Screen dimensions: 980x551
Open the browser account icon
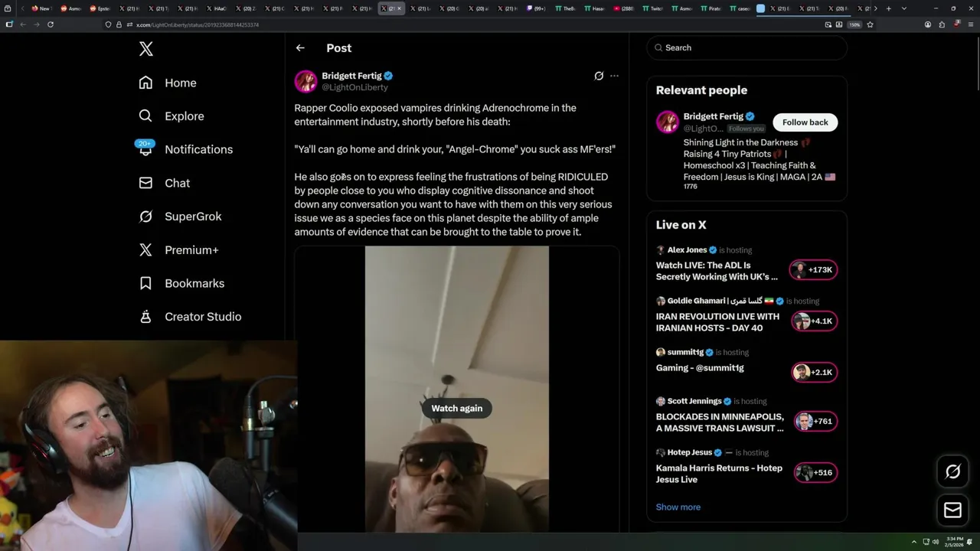coord(928,24)
